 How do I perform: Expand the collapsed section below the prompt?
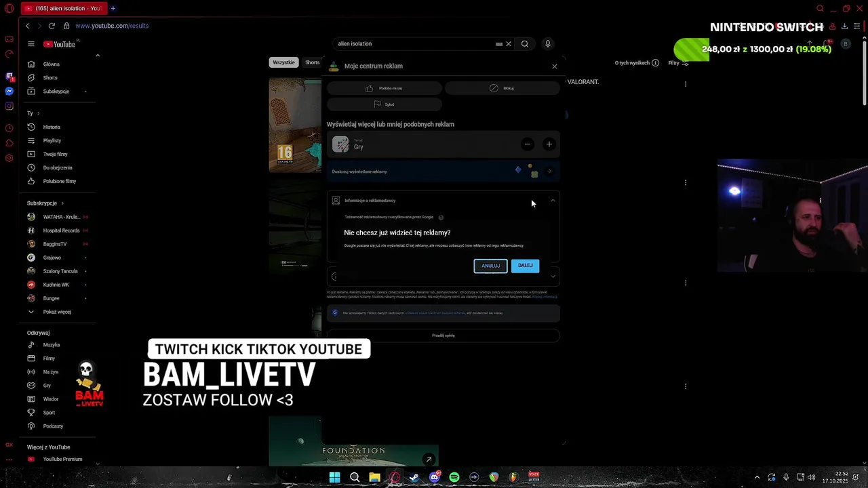pyautogui.click(x=553, y=277)
